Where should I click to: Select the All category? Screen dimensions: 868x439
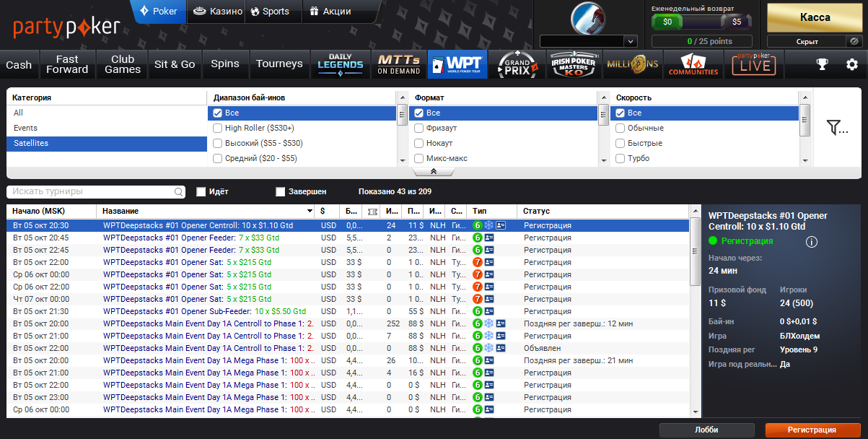click(x=107, y=113)
